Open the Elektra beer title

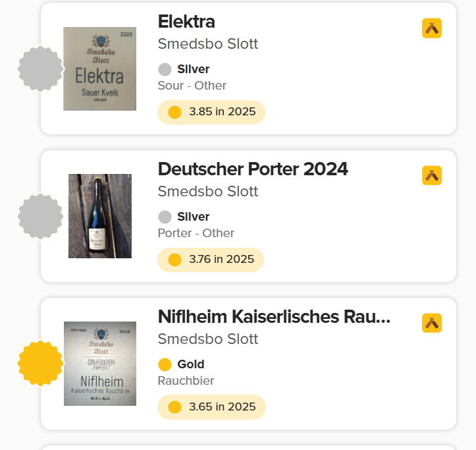pyautogui.click(x=186, y=22)
